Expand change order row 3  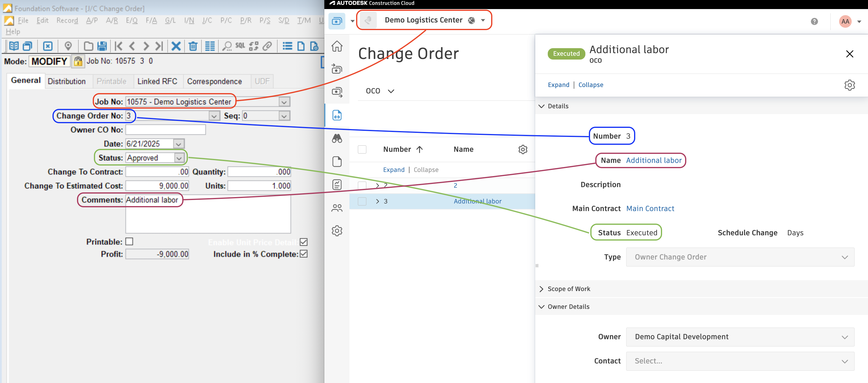point(377,201)
